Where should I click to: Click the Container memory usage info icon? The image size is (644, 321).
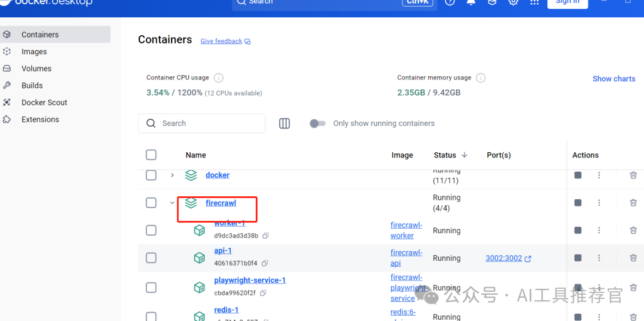[481, 78]
